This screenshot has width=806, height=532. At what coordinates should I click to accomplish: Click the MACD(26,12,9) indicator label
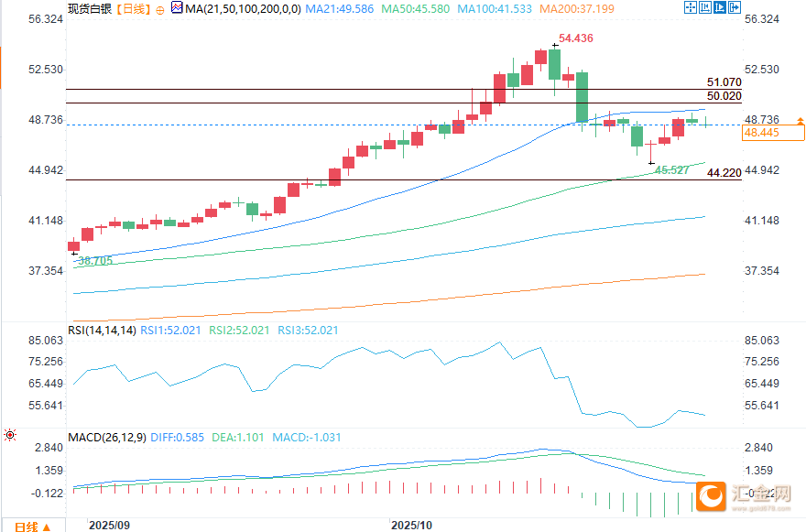click(107, 438)
